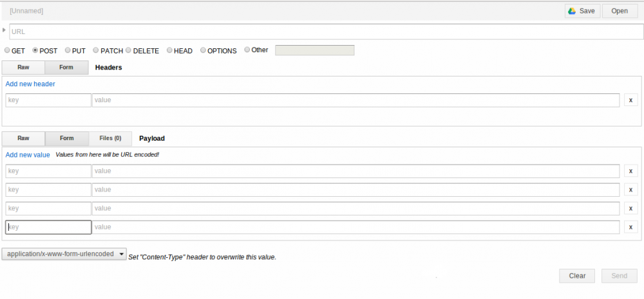
Task: Click the Add new header link
Action: [30, 84]
